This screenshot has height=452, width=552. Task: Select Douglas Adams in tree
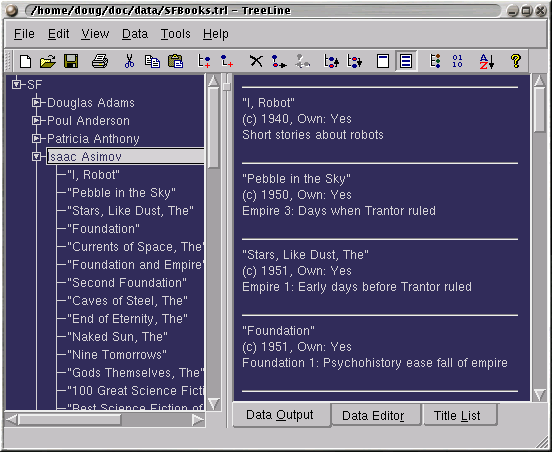click(x=91, y=103)
